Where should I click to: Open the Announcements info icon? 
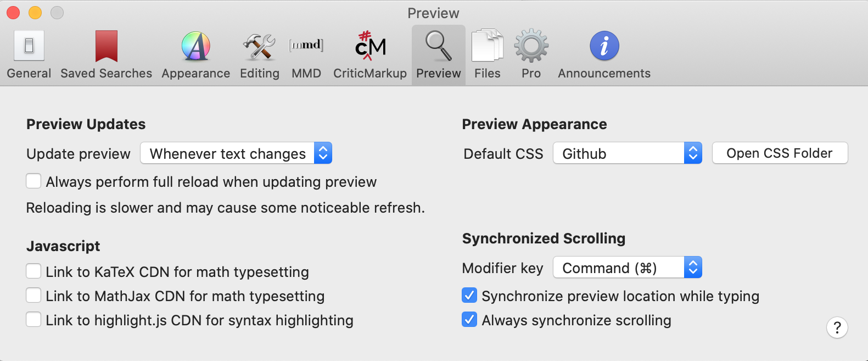point(604,46)
